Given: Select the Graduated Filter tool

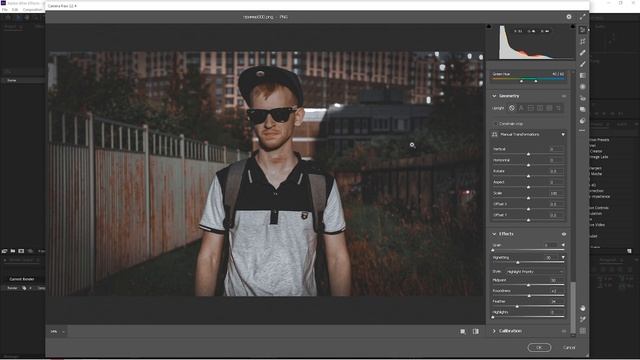Looking at the screenshot, I should [582, 76].
